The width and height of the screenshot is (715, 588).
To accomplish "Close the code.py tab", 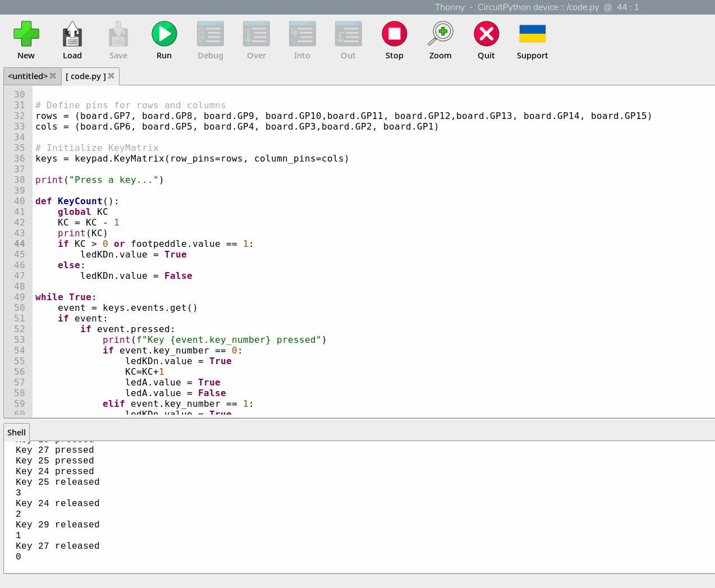I will pyautogui.click(x=111, y=76).
